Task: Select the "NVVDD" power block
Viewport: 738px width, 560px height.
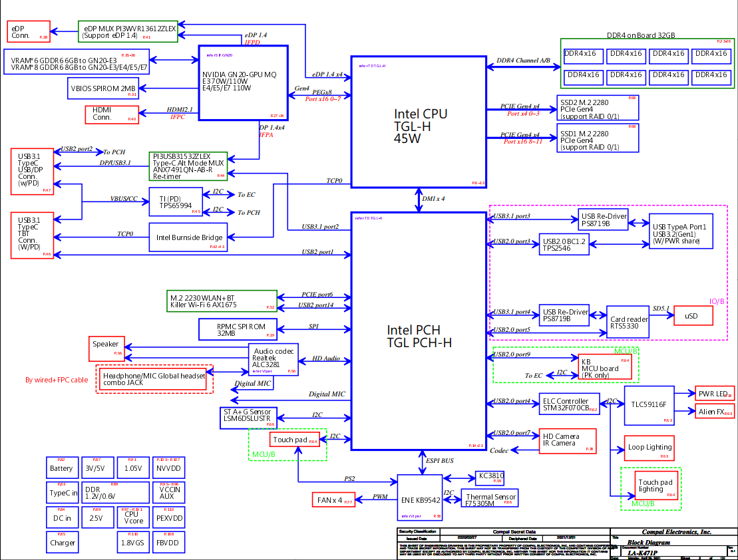Action: [168, 468]
